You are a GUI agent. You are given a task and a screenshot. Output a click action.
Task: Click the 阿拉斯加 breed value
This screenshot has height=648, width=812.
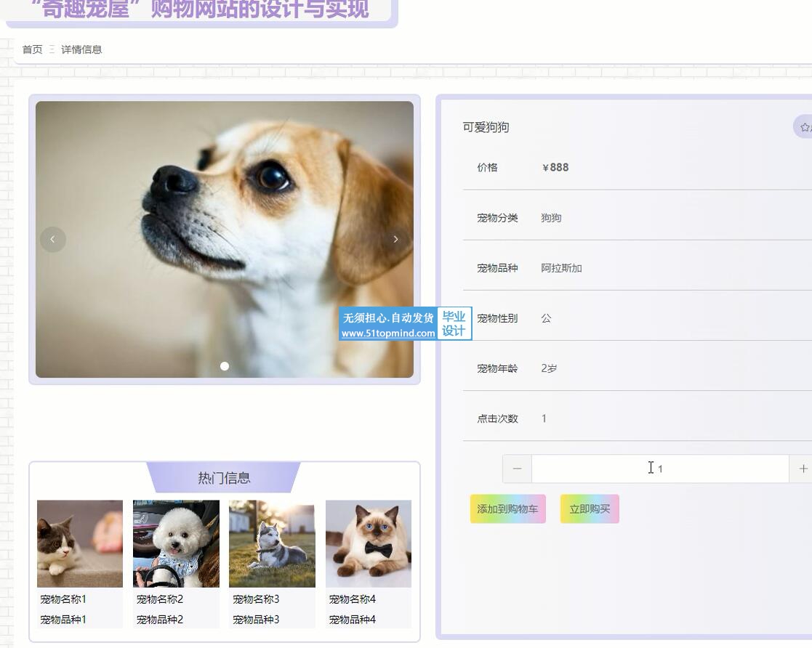point(561,268)
